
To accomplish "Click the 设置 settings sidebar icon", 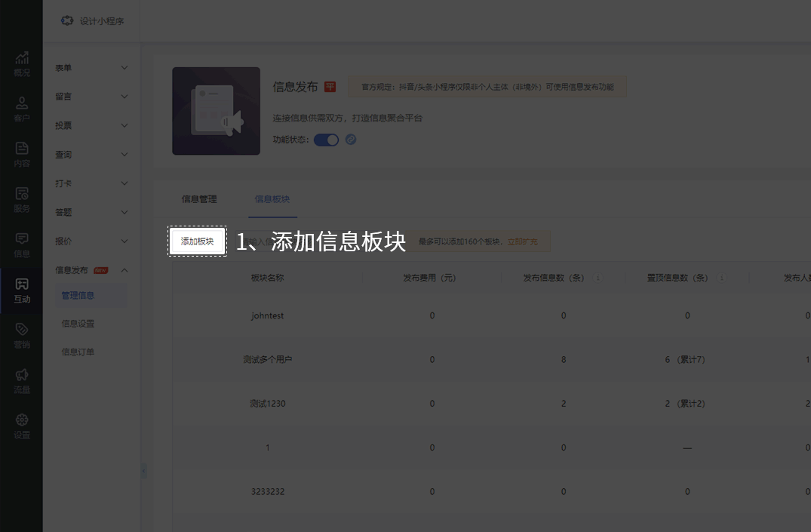I will [x=21, y=425].
